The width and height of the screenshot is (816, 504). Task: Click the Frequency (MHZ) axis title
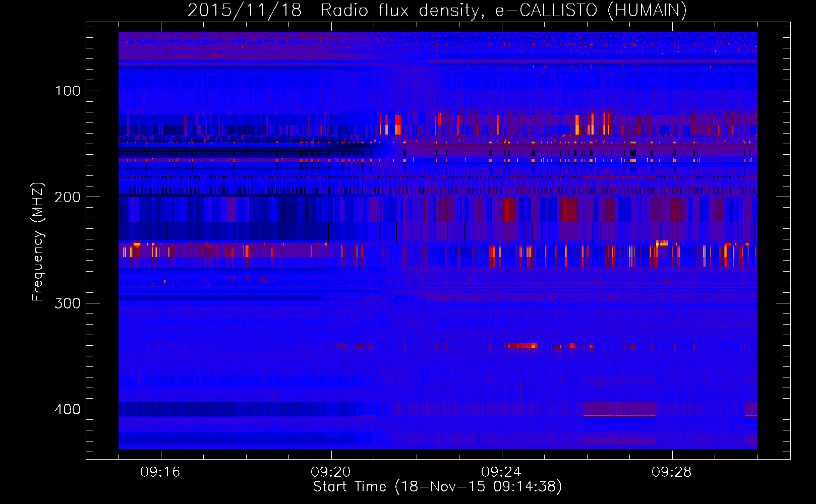(x=38, y=242)
